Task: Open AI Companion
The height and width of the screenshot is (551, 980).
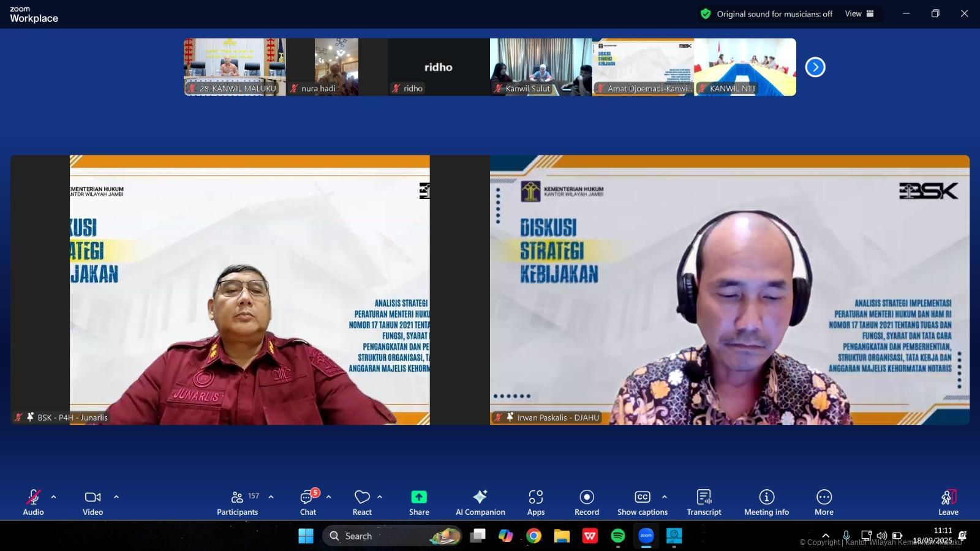Action: [480, 503]
